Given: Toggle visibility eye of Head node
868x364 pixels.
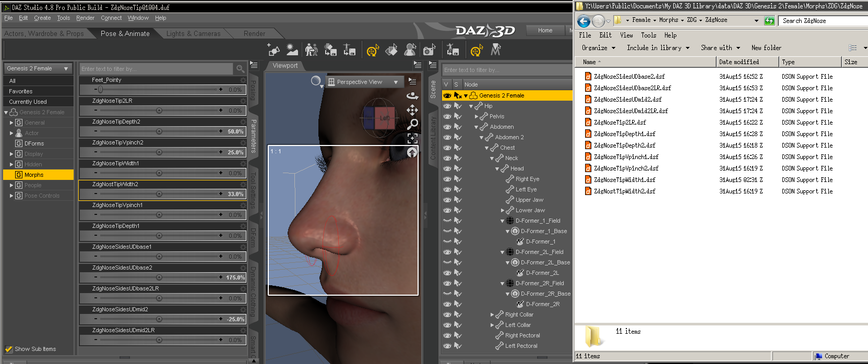Looking at the screenshot, I should [447, 168].
